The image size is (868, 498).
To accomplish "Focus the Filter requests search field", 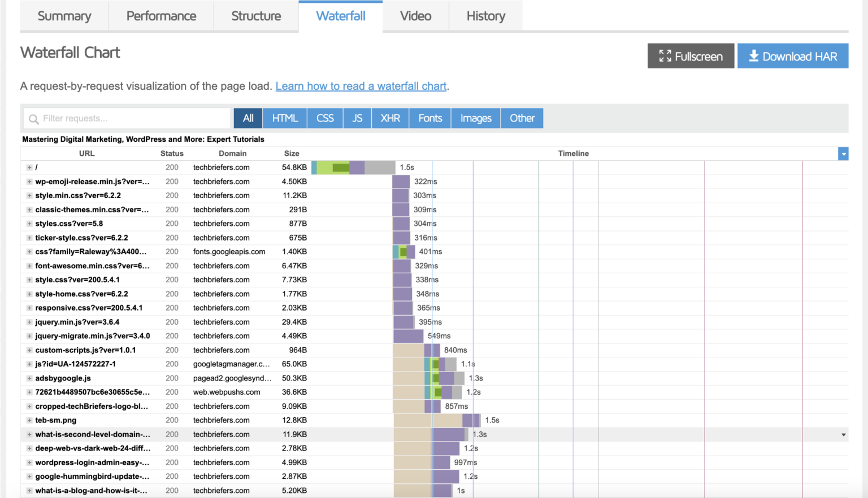I will (x=127, y=119).
